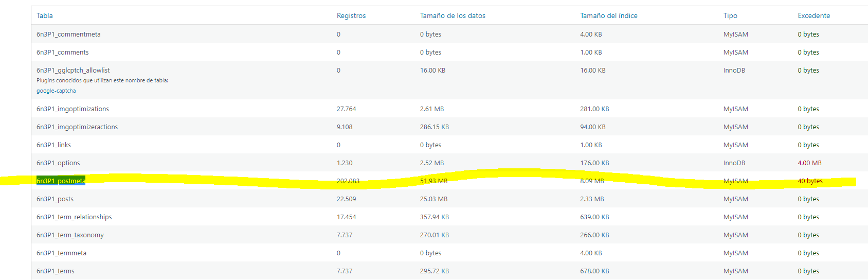Click the 281.00 KB index size
Image resolution: width=868 pixels, height=280 pixels.
point(594,109)
